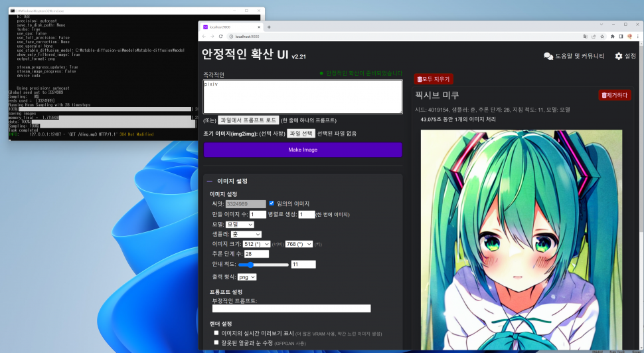The width and height of the screenshot is (644, 353).
Task: Open Chrome's three-dot menu
Action: pyautogui.click(x=637, y=36)
